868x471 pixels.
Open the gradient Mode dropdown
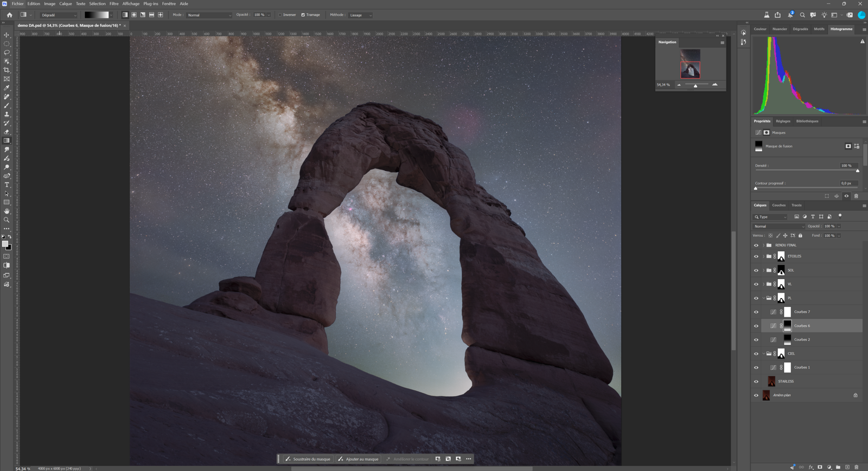pos(209,15)
